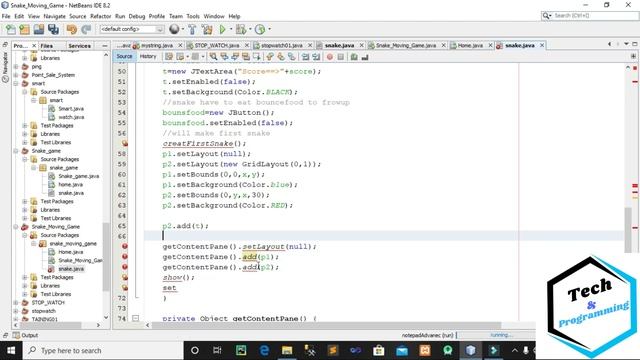Collapse the smart project node
Screen dimensions: 640x360
click(16, 83)
